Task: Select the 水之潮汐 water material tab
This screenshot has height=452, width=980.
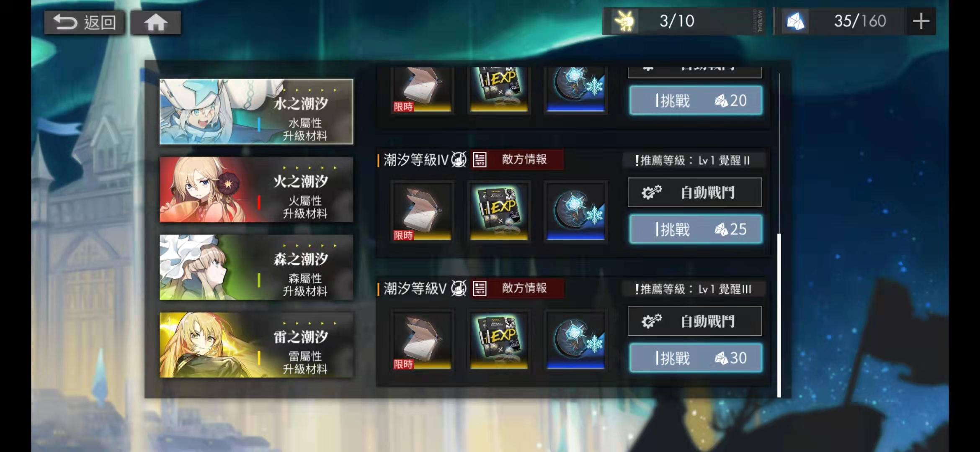Action: tap(256, 112)
